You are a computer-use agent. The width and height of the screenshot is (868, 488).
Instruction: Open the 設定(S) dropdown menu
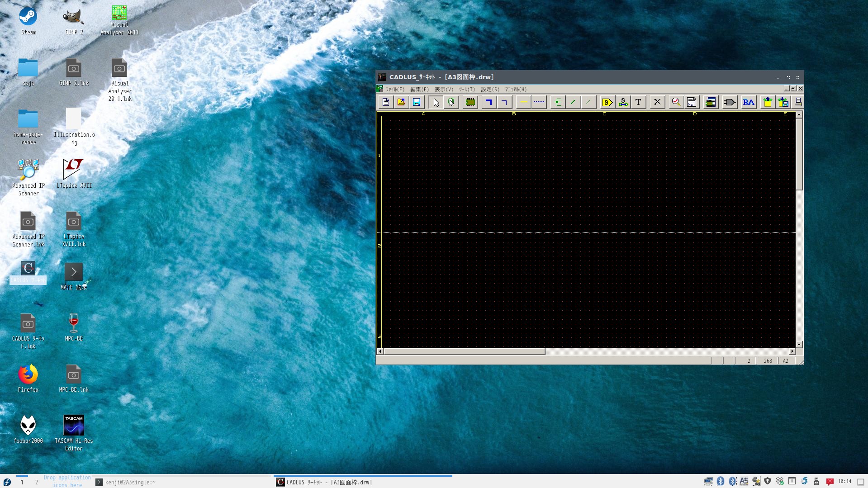click(490, 90)
